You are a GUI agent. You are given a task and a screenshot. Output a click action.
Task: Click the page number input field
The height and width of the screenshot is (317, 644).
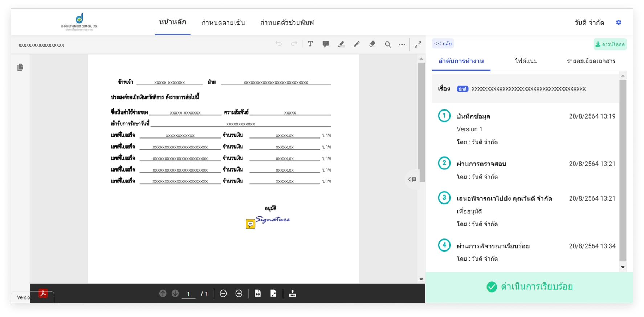[x=188, y=294]
